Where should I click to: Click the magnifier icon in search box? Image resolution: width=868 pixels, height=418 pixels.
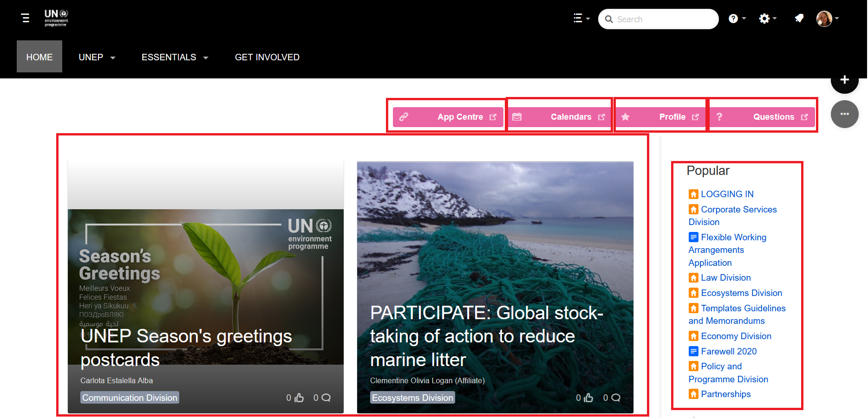(x=609, y=19)
